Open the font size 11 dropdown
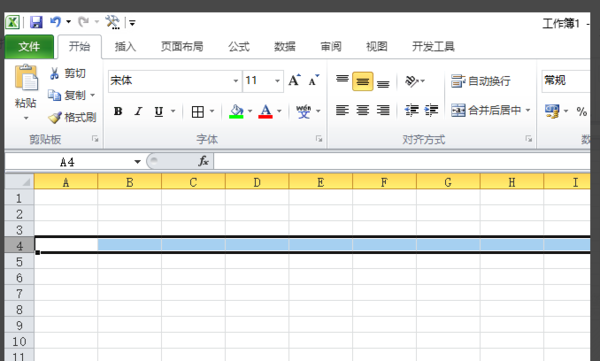Image resolution: width=600 pixels, height=361 pixels. [277, 81]
